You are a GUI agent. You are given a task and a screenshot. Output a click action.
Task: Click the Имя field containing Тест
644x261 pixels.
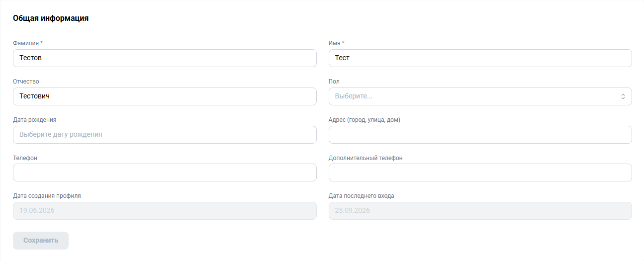(x=480, y=58)
